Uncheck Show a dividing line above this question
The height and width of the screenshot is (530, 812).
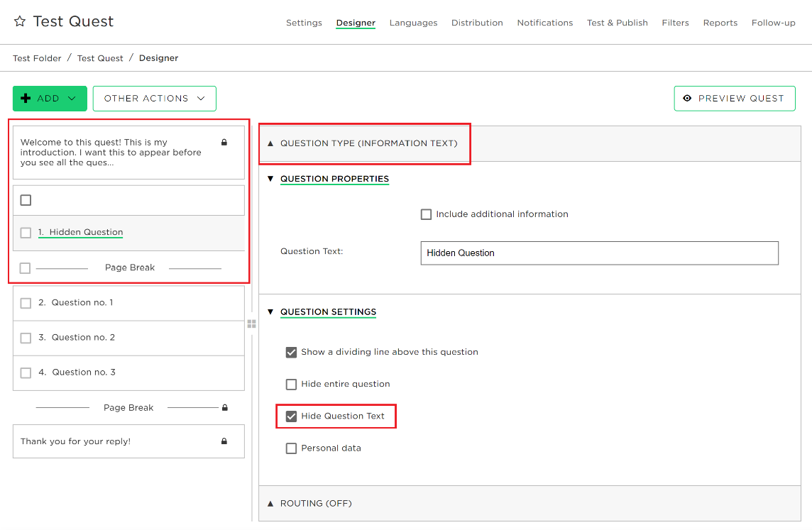292,353
